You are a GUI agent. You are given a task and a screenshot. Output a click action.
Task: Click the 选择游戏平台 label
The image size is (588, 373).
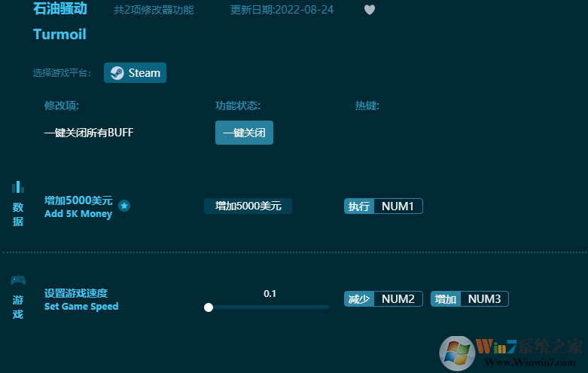click(x=62, y=73)
